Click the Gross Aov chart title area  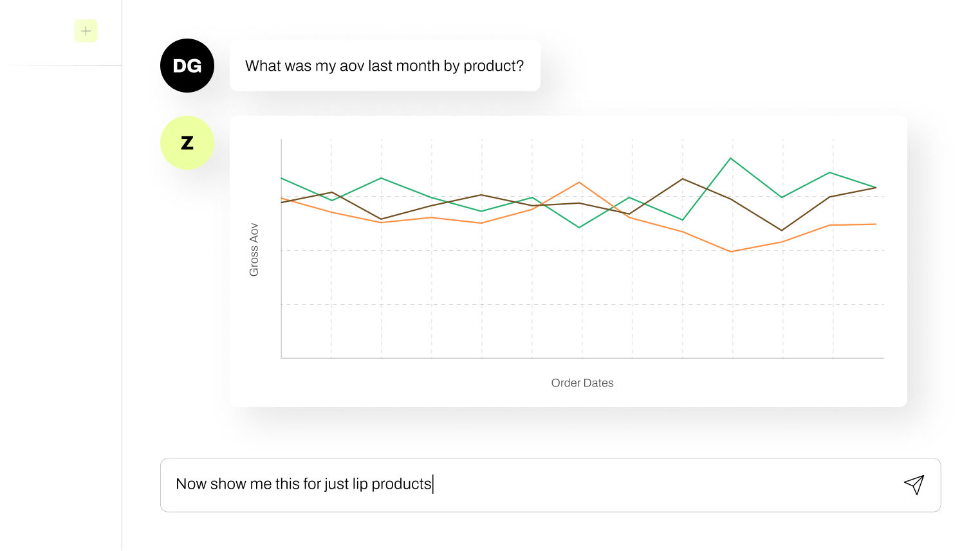pyautogui.click(x=255, y=248)
